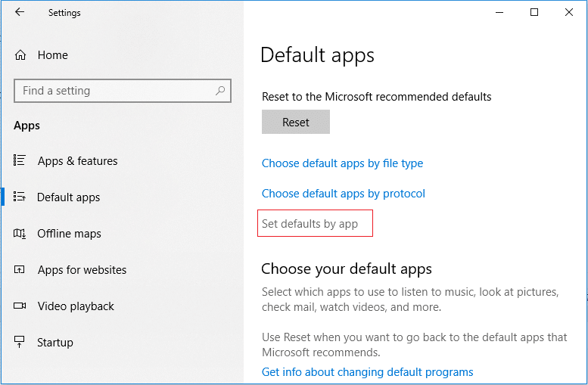Viewport: 588px width, 385px height.
Task: Minimize the Settings window
Action: click(x=499, y=12)
